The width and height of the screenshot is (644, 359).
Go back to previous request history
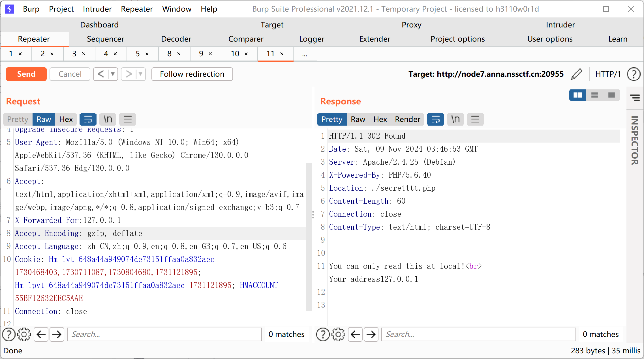click(x=100, y=74)
